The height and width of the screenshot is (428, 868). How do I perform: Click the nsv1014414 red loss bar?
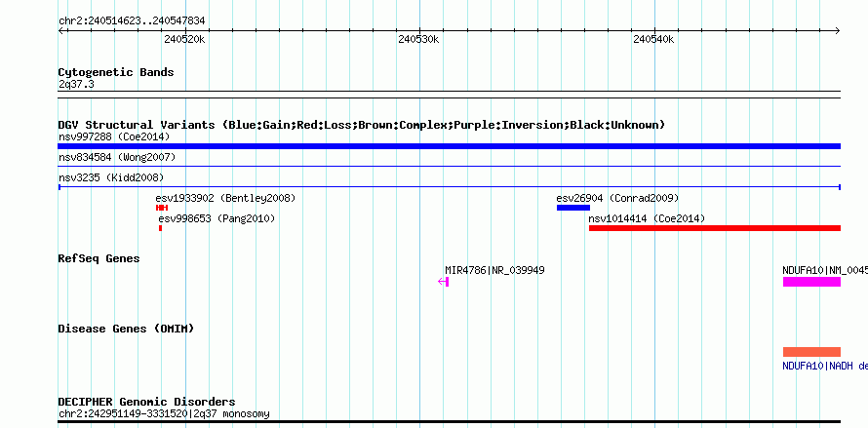pyautogui.click(x=715, y=228)
